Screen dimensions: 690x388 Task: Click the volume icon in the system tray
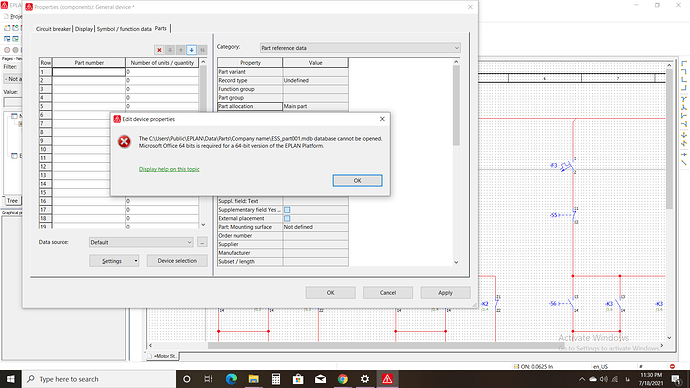coord(604,379)
